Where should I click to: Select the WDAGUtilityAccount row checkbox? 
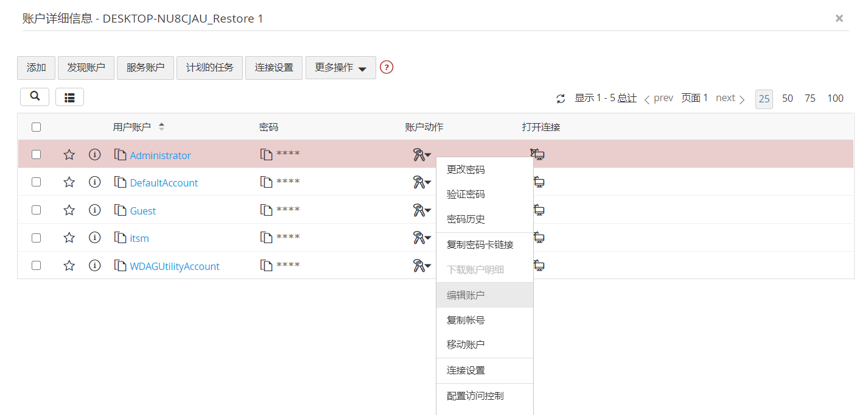(37, 266)
